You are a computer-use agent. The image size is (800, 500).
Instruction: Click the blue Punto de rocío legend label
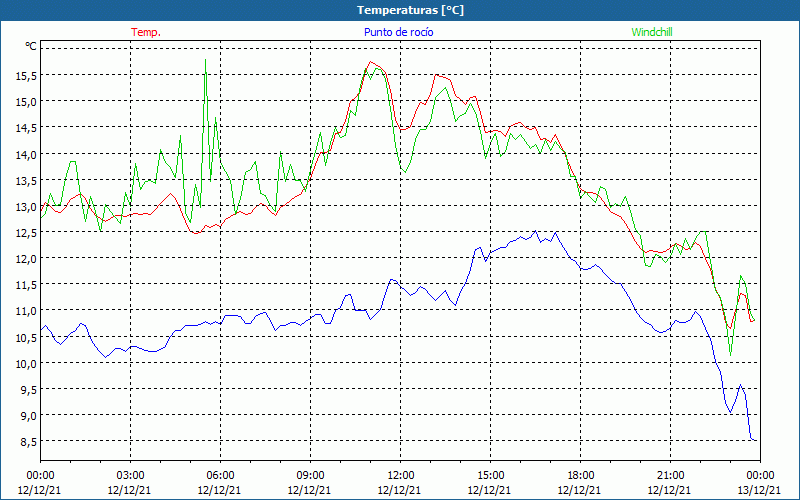pos(398,32)
